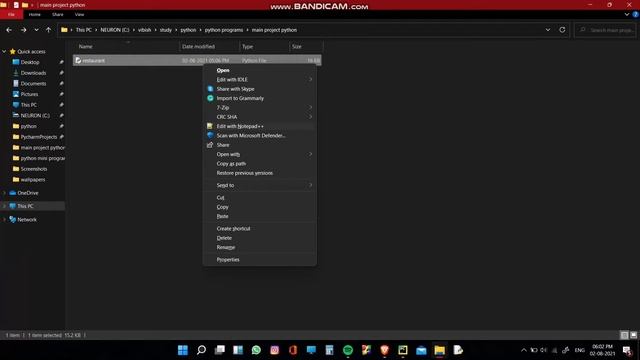Choose Copy in the context menu

click(260, 207)
